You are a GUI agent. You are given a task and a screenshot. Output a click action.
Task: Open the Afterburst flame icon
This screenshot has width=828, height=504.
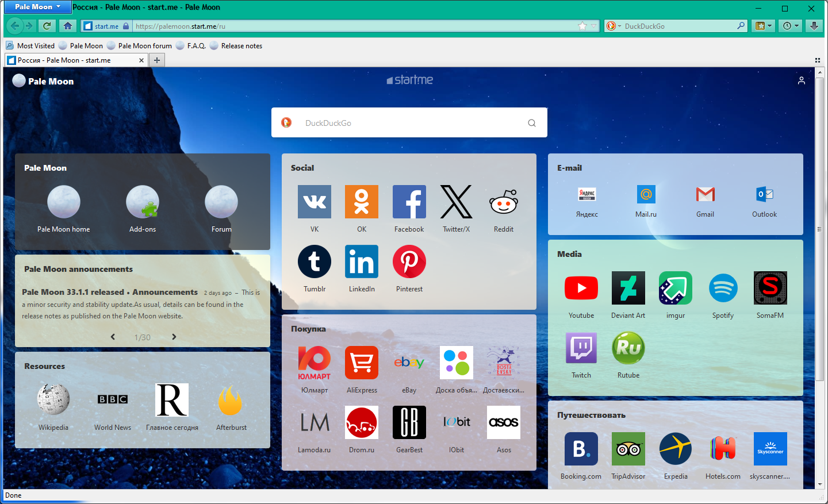pyautogui.click(x=231, y=399)
